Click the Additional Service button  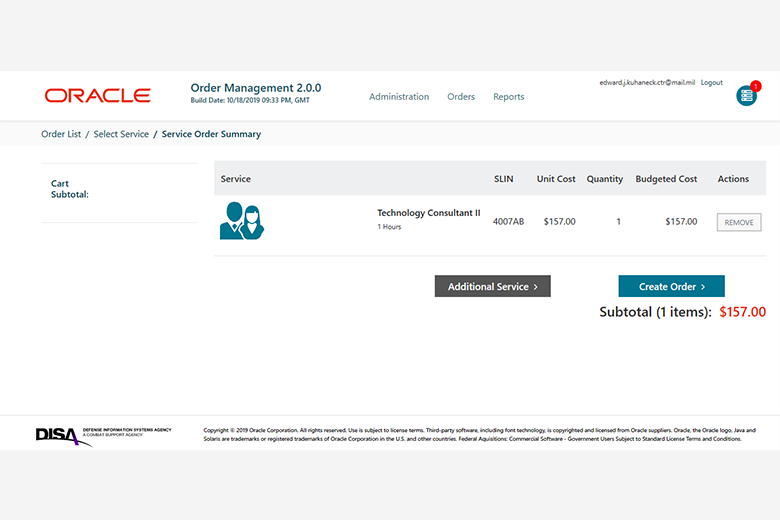(492, 286)
